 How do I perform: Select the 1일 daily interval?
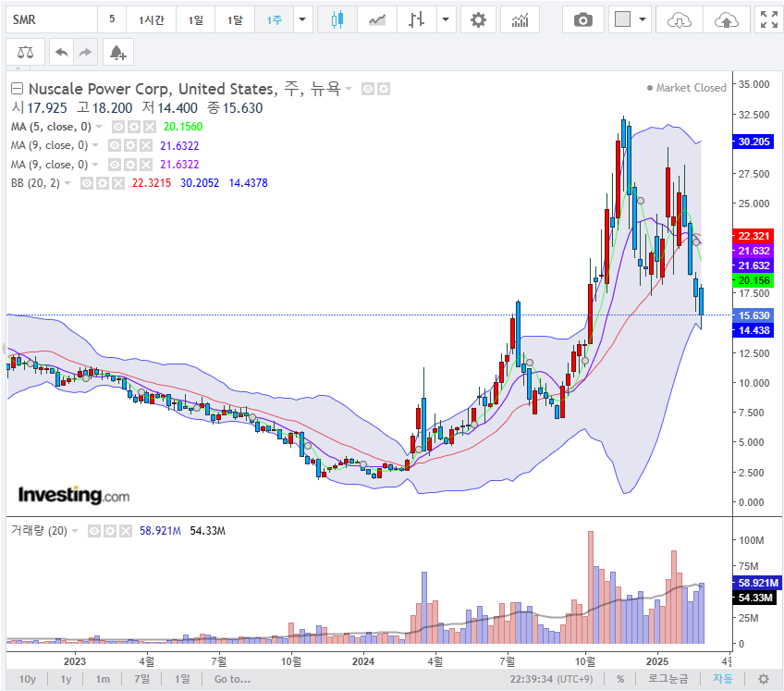click(195, 20)
